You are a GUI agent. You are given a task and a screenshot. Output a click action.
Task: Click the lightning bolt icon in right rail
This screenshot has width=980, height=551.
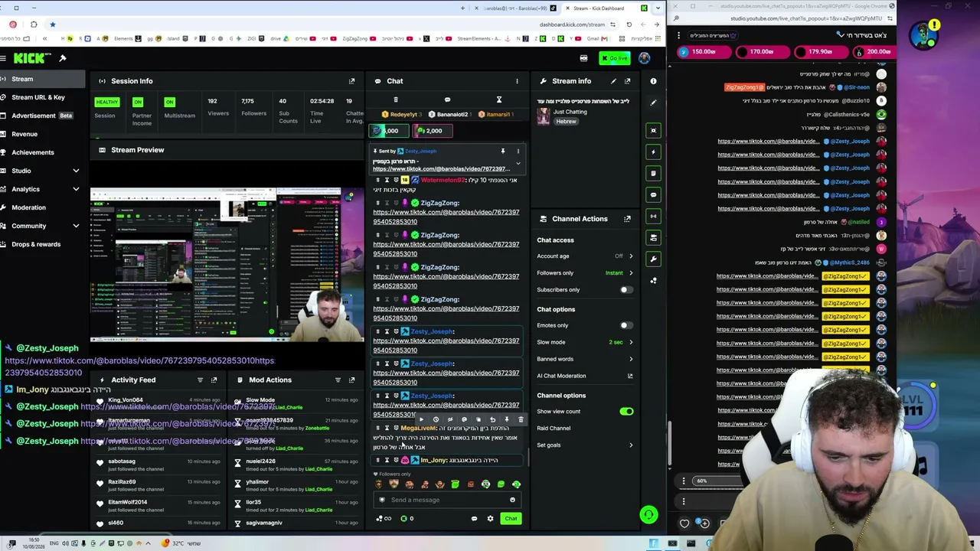tap(653, 152)
